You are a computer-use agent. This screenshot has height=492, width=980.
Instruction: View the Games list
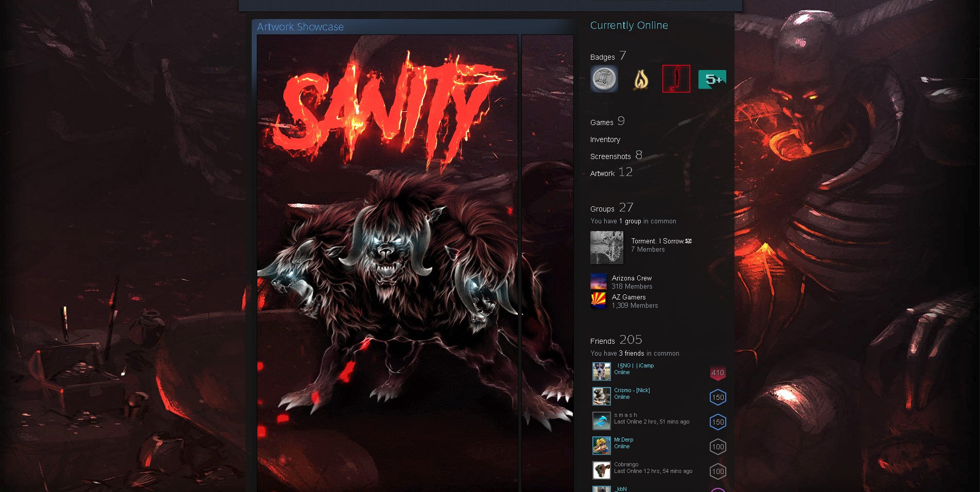[602, 122]
